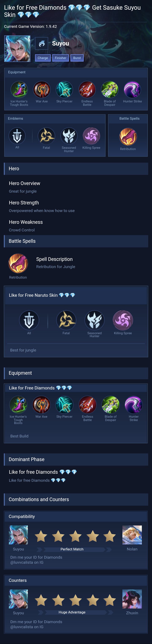Tap the assassin role icon beside Suyou

42,44
